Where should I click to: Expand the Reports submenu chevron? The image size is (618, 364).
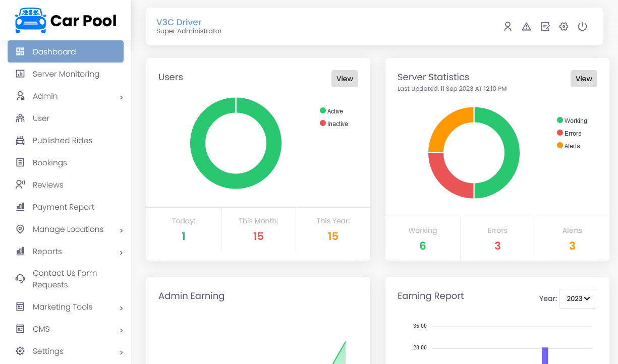click(x=121, y=252)
